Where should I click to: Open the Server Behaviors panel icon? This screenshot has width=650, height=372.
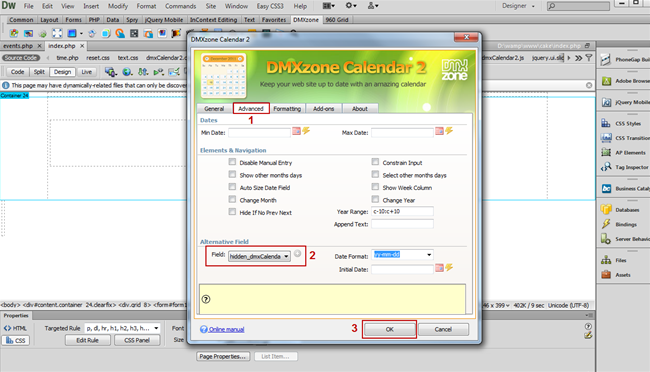tap(606, 239)
